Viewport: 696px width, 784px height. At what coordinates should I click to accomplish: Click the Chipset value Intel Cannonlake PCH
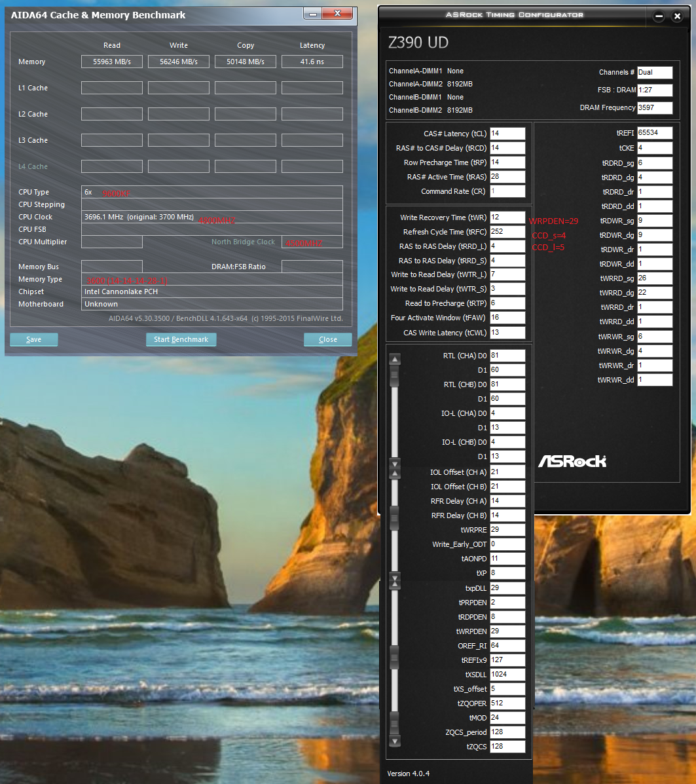tap(212, 291)
